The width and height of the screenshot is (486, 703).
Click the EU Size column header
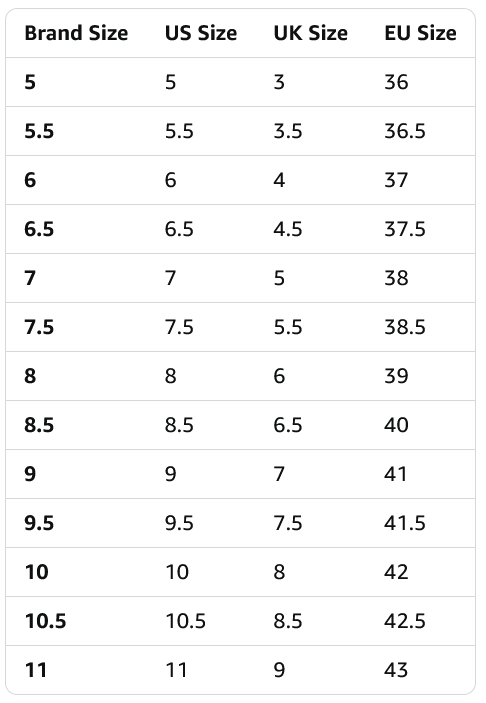(421, 33)
